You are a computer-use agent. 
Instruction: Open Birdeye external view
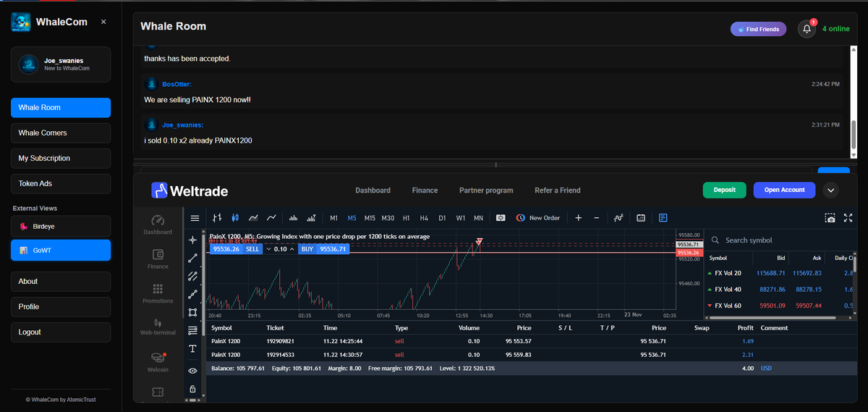(61, 226)
